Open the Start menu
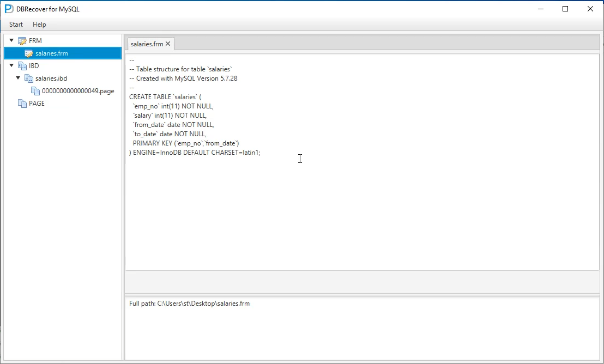Screen dimensions: 604x364 coord(16,25)
